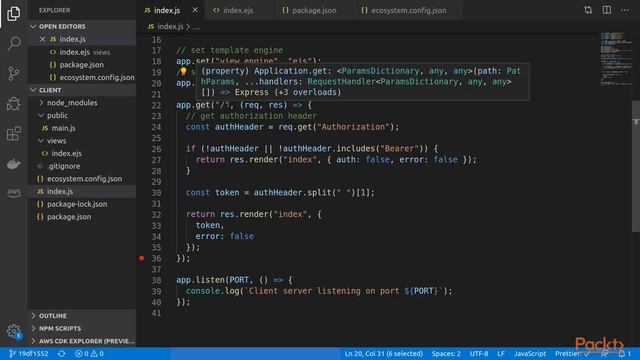Change the JavaScript language mode
Image resolution: width=640 pixels, height=360 pixels.
[x=530, y=353]
